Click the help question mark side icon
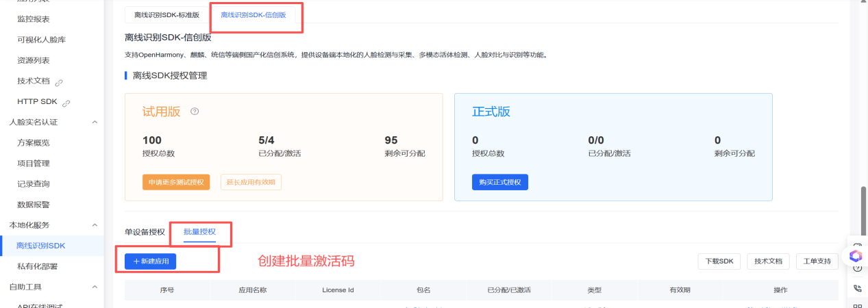868x308 pixels. [857, 268]
